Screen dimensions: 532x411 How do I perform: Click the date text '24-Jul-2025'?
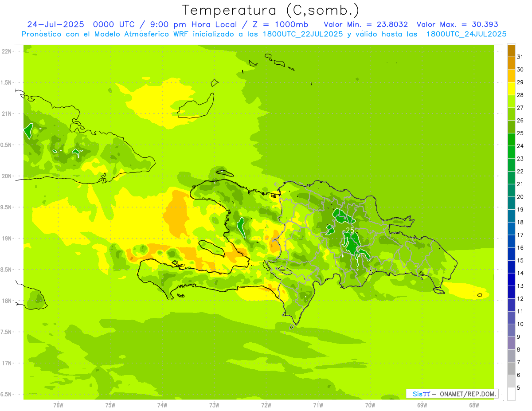click(55, 24)
